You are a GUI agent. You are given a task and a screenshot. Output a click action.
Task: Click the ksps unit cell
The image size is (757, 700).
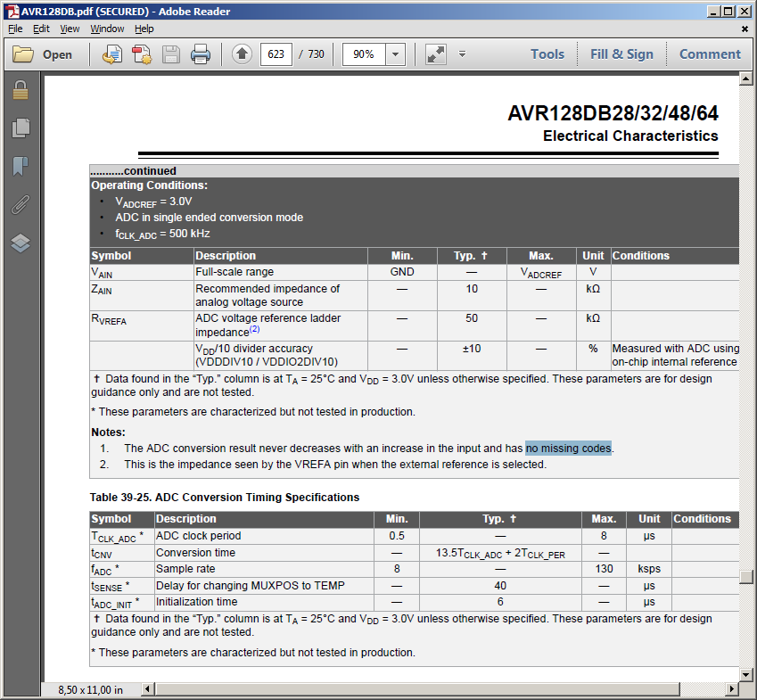point(649,569)
